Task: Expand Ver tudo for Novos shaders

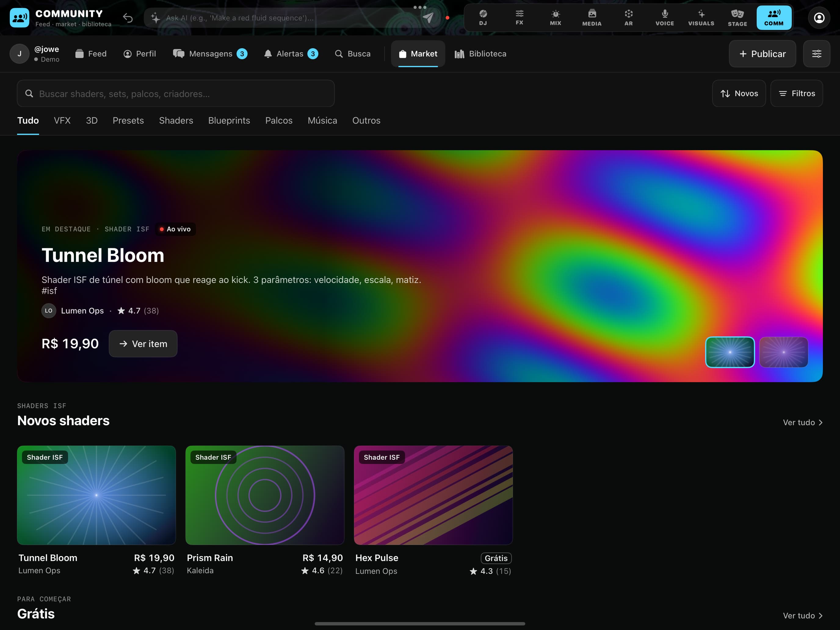Action: click(x=802, y=422)
